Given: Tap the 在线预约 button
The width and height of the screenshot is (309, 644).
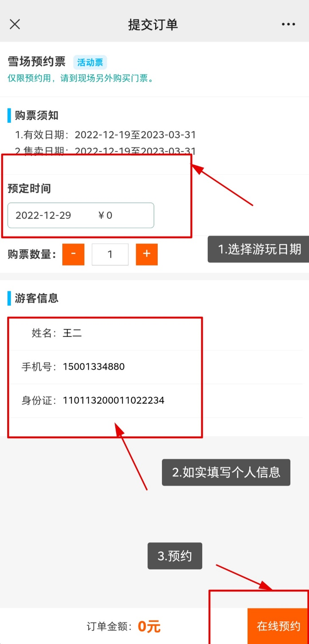Looking at the screenshot, I should click(278, 626).
